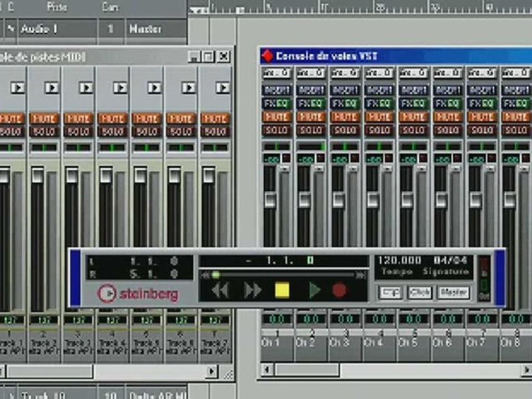Click the Fast Forward button in the transport
This screenshot has height=399, width=532.
coord(253,291)
